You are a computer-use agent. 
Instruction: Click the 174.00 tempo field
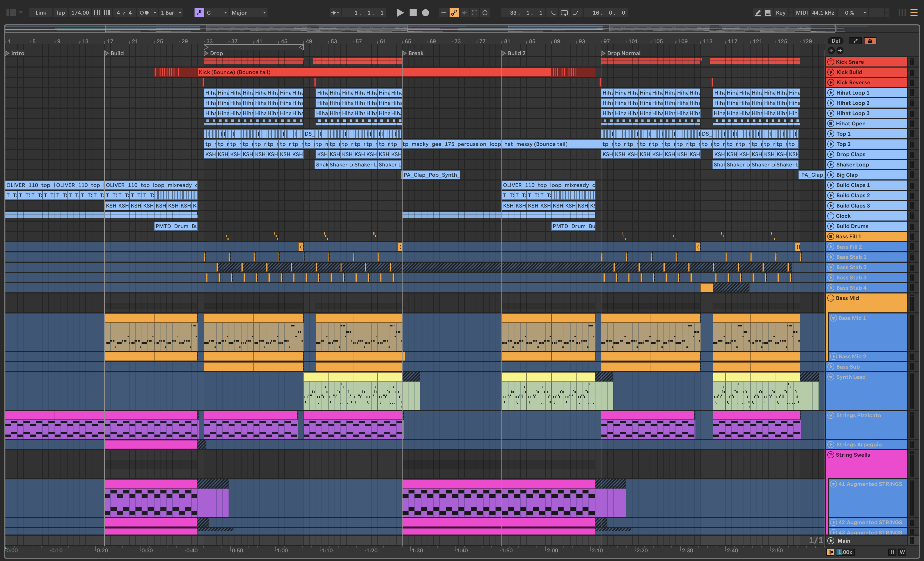coord(80,13)
